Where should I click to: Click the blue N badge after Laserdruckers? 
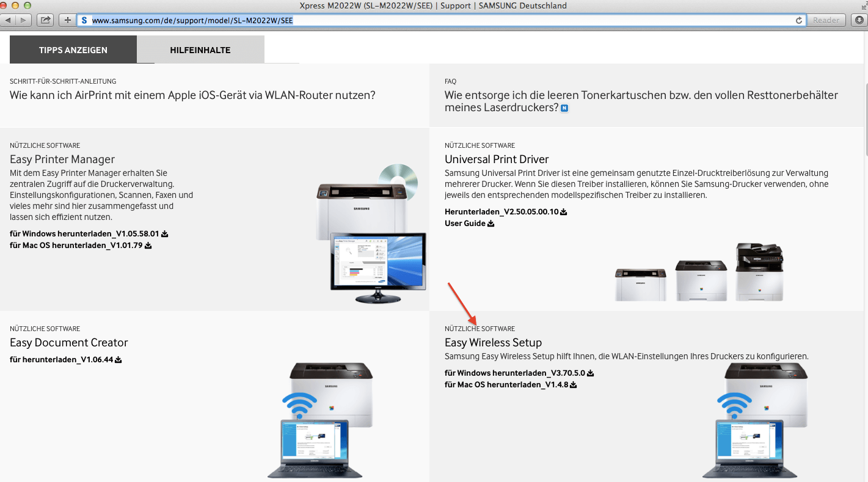pyautogui.click(x=564, y=108)
